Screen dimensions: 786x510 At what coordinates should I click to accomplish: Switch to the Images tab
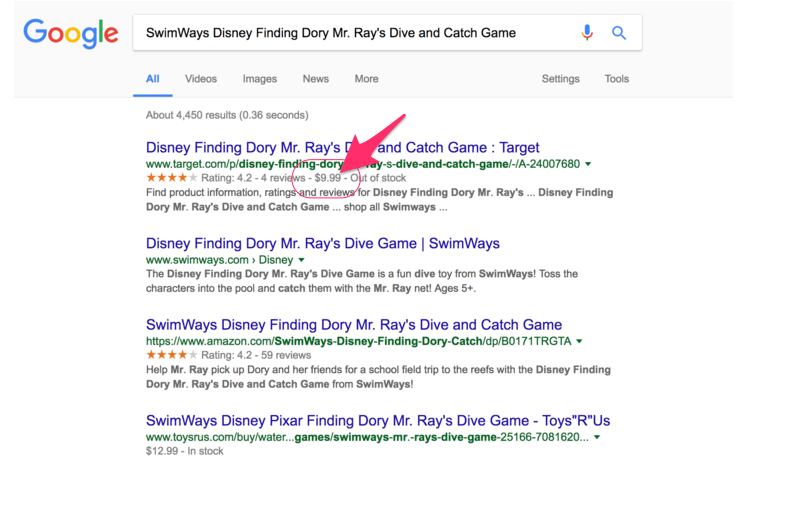260,79
